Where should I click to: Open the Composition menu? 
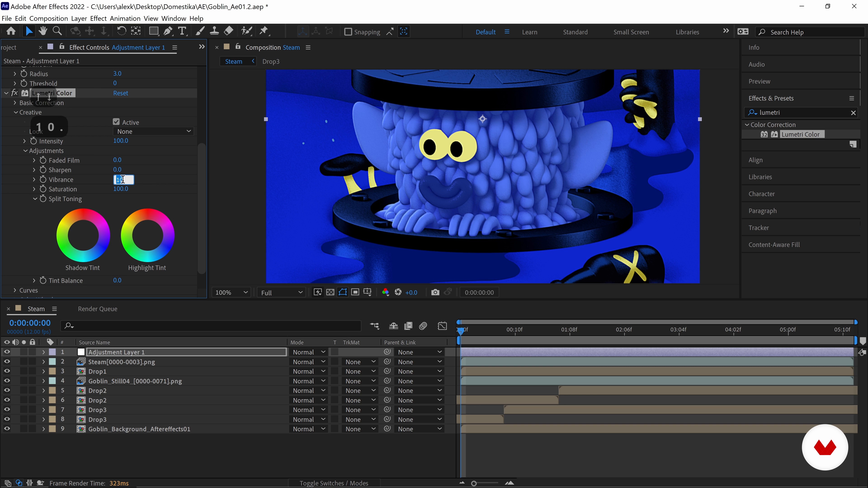point(49,18)
